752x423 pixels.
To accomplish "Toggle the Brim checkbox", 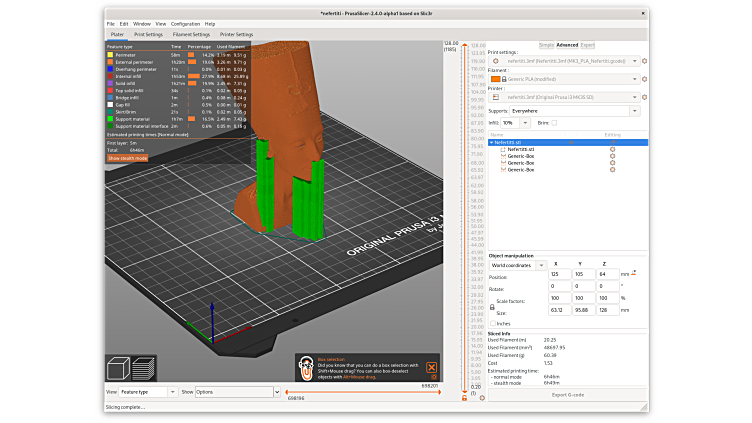I will [x=554, y=123].
